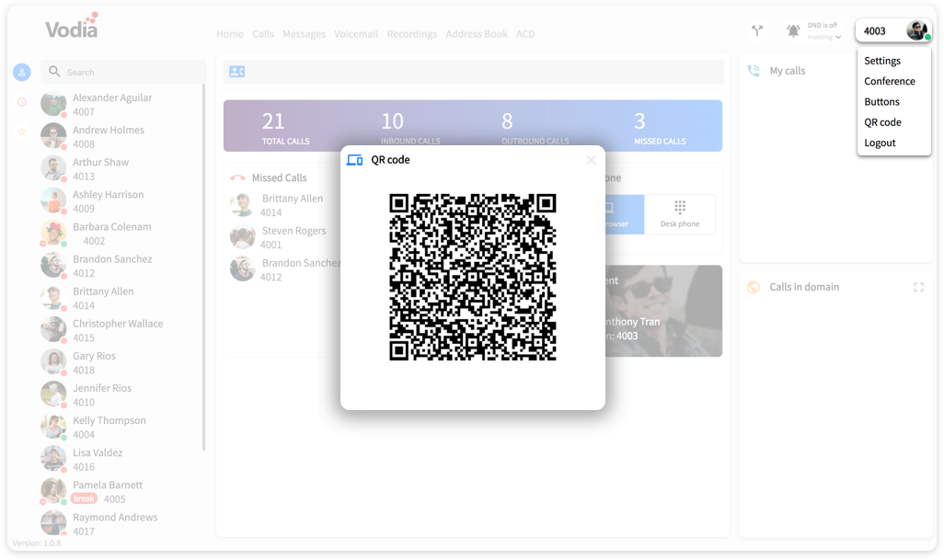This screenshot has width=944, height=560.
Task: Click the Calls in domain globe icon
Action: (x=754, y=288)
